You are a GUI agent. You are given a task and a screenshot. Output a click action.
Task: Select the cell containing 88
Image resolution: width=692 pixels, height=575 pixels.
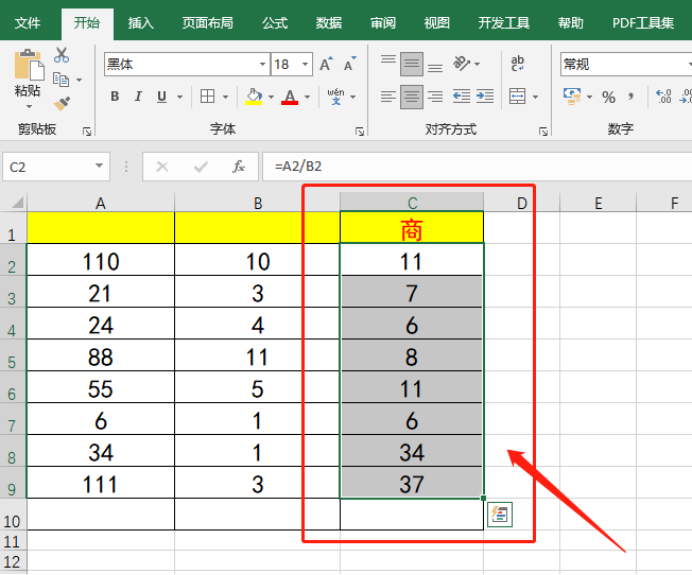[101, 356]
